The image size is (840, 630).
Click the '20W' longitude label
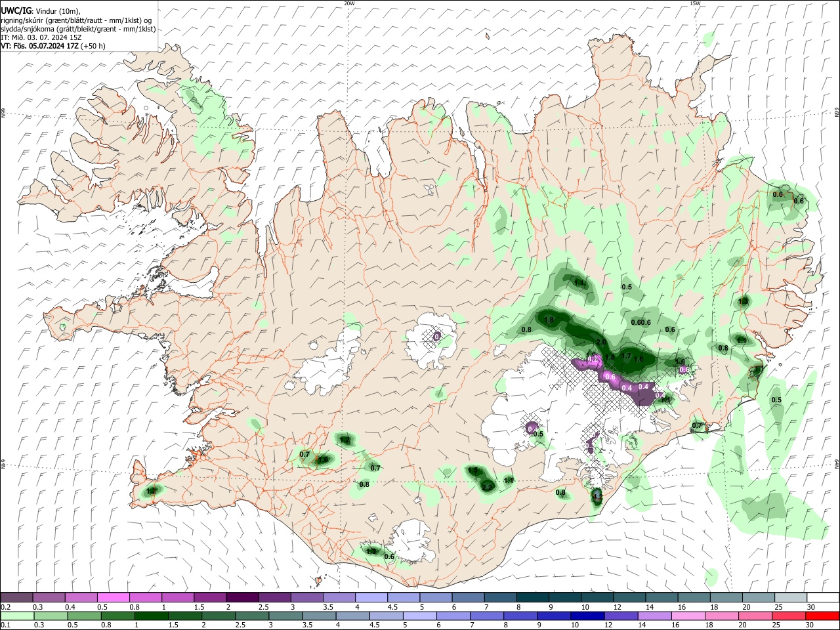point(349,3)
